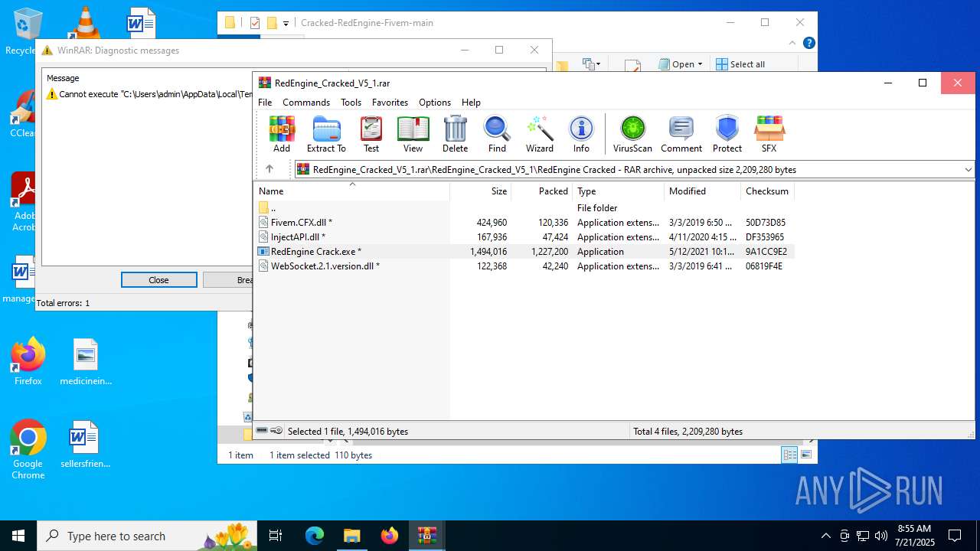Click the drive icon in WinRAR status bar
The image size is (980, 551).
pyautogui.click(x=262, y=431)
